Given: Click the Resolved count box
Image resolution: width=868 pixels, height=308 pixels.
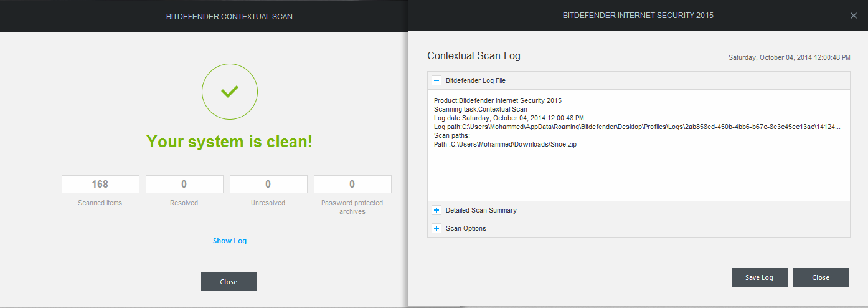Looking at the screenshot, I should pos(184,184).
